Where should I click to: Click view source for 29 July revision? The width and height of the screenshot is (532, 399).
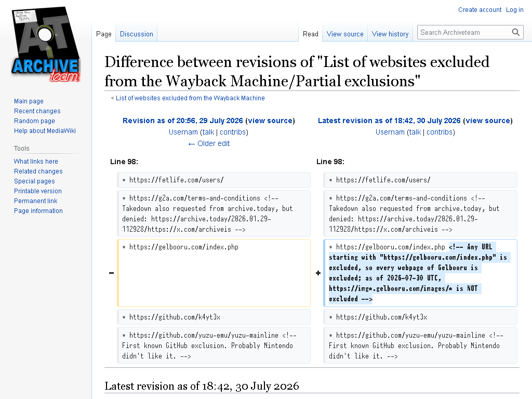tap(270, 121)
